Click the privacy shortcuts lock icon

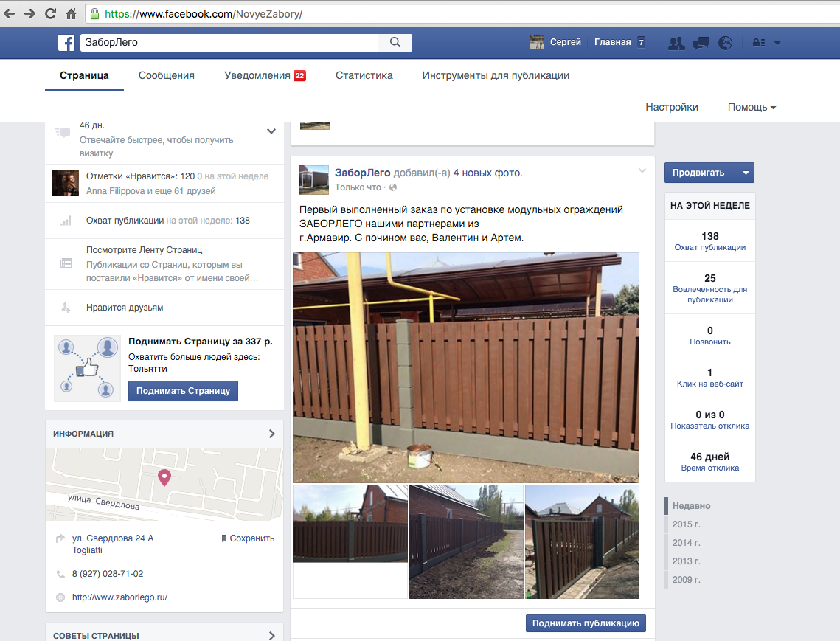757,43
